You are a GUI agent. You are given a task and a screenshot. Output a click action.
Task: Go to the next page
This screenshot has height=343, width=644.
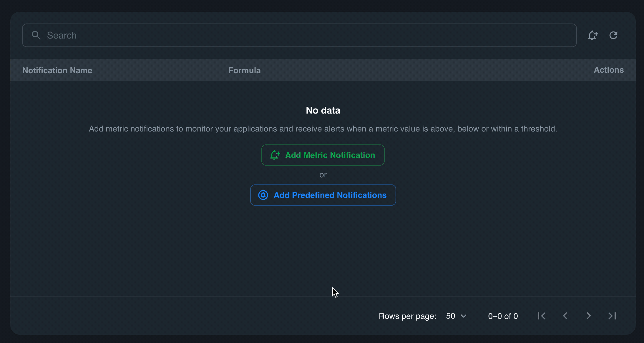(x=589, y=316)
